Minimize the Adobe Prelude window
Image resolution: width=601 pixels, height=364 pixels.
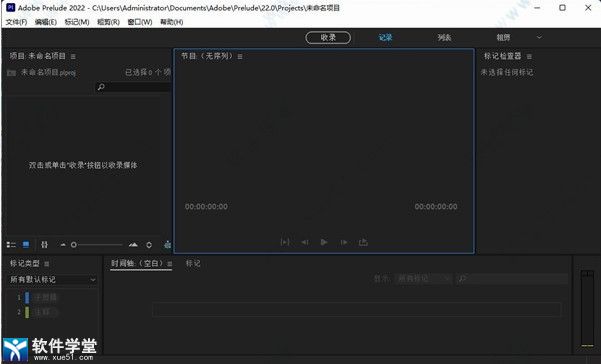pos(537,8)
